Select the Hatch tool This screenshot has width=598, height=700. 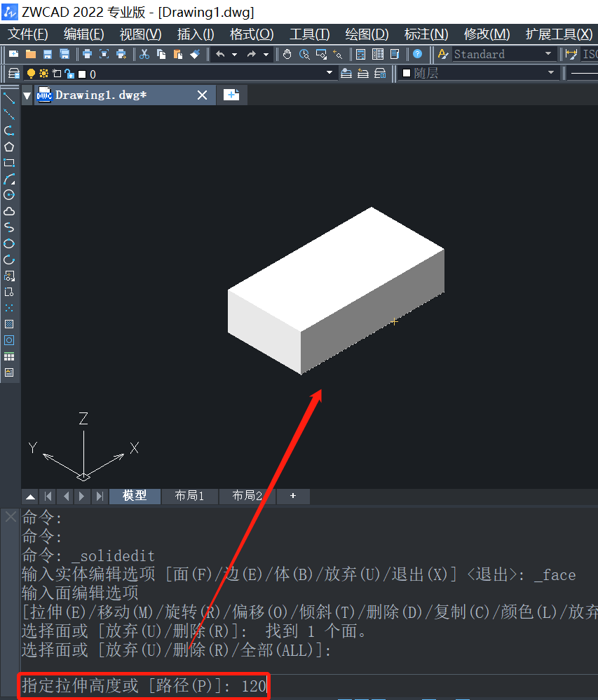pos(9,324)
